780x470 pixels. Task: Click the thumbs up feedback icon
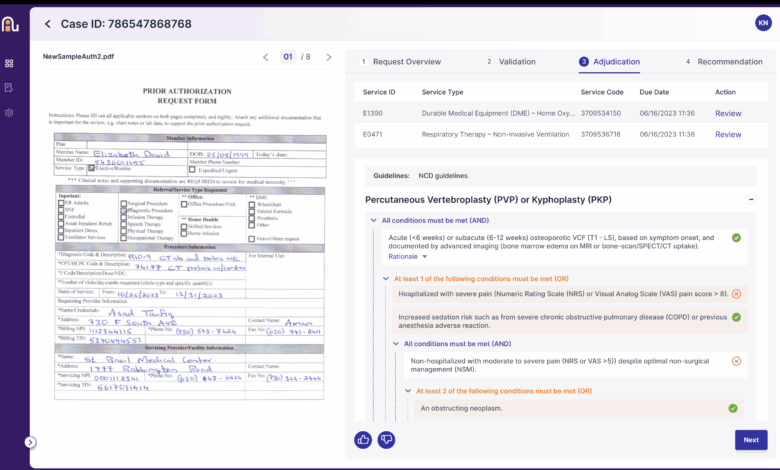(363, 439)
